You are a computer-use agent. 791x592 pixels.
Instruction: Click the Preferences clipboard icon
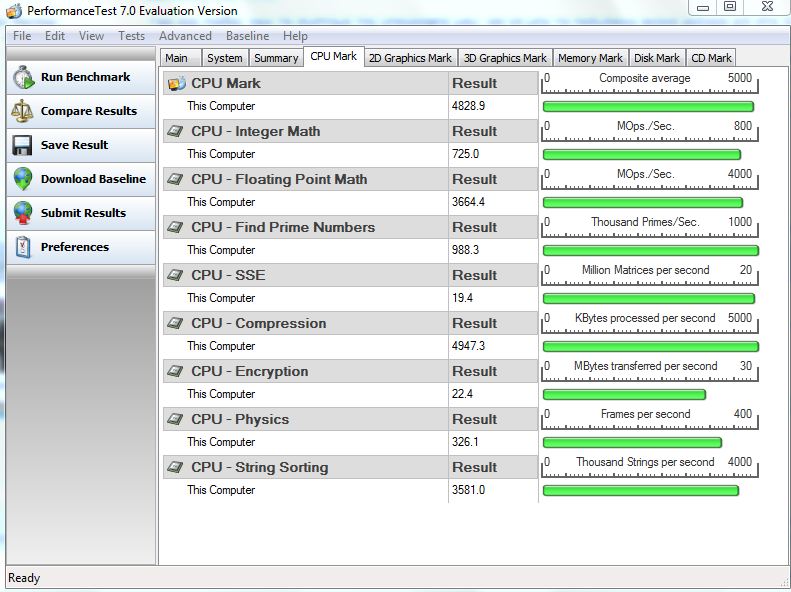pyautogui.click(x=23, y=247)
